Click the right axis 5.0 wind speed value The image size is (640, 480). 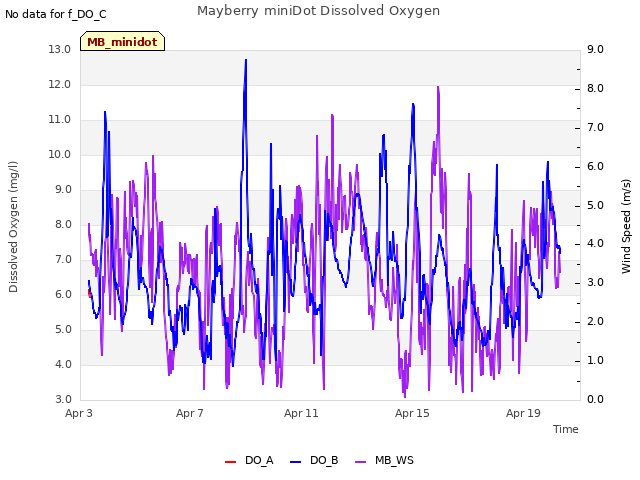596,205
